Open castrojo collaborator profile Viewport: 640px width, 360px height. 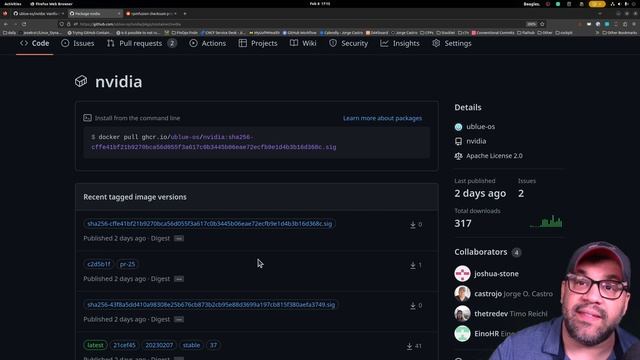tap(488, 293)
